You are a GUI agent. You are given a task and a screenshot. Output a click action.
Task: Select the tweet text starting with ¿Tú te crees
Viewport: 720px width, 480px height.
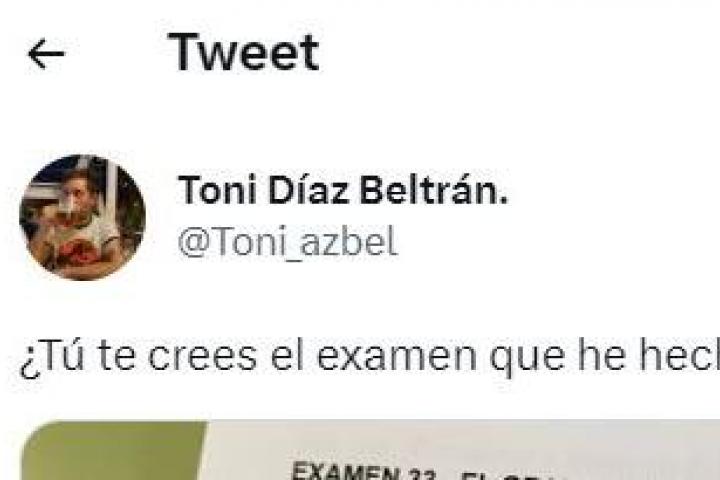click(x=369, y=356)
